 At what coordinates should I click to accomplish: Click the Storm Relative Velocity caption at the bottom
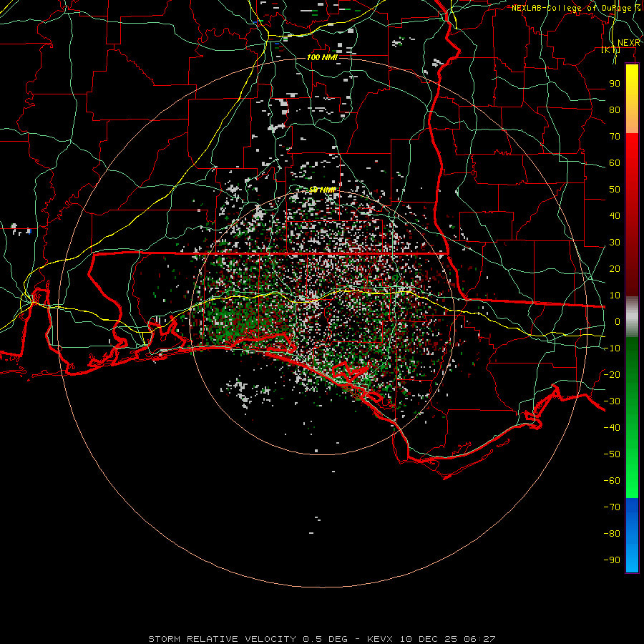click(321, 639)
